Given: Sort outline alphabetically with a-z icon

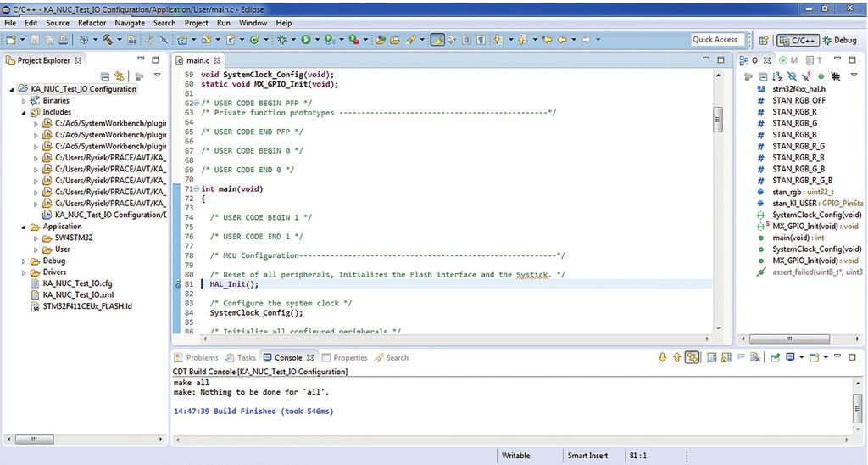Looking at the screenshot, I should tap(777, 76).
